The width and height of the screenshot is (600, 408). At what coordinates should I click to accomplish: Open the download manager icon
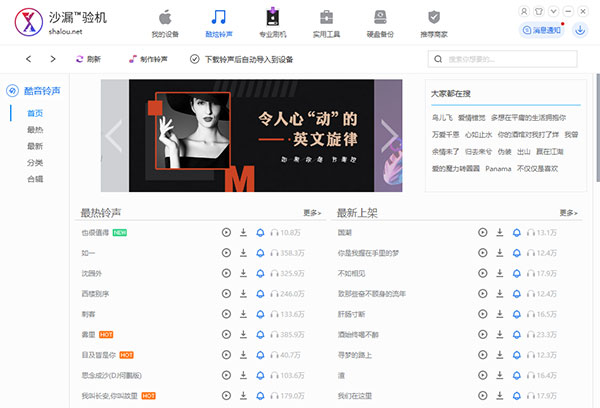(580, 30)
